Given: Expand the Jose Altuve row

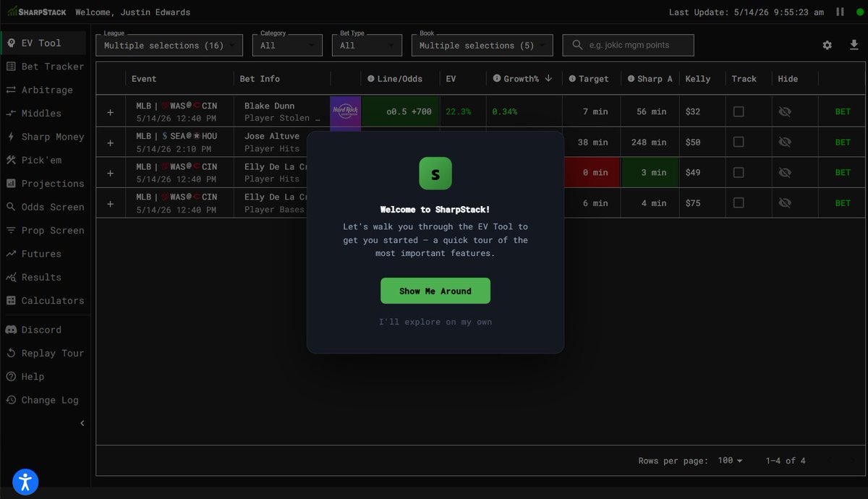Looking at the screenshot, I should click(x=111, y=142).
